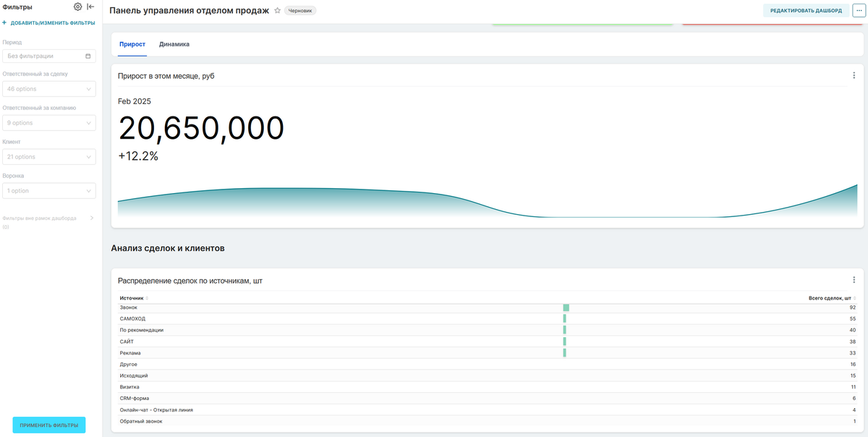This screenshot has width=868, height=437.
Task: Click РЕДАКТИРОВАТЬ ДАШБОРД button
Action: coord(806,11)
